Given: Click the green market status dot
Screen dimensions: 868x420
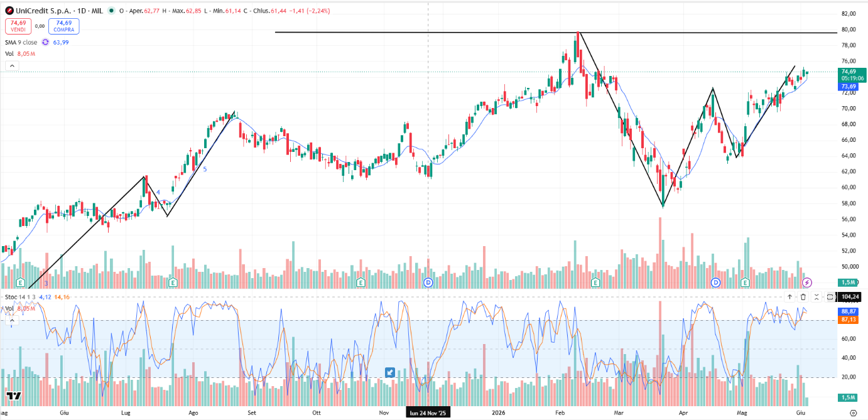Looking at the screenshot, I should 111,11.
